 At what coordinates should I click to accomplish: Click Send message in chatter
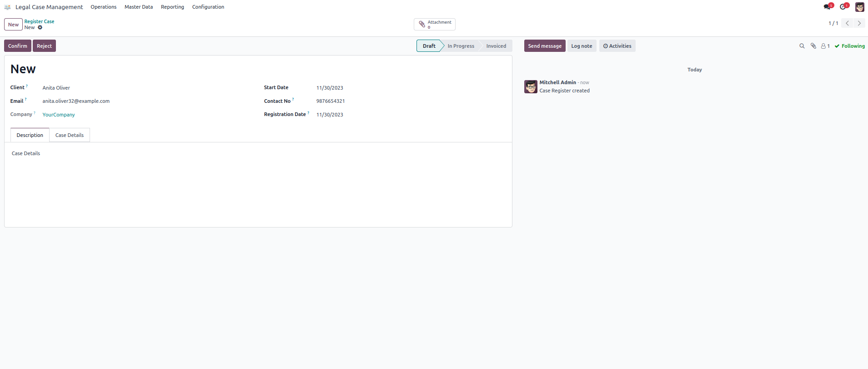545,46
